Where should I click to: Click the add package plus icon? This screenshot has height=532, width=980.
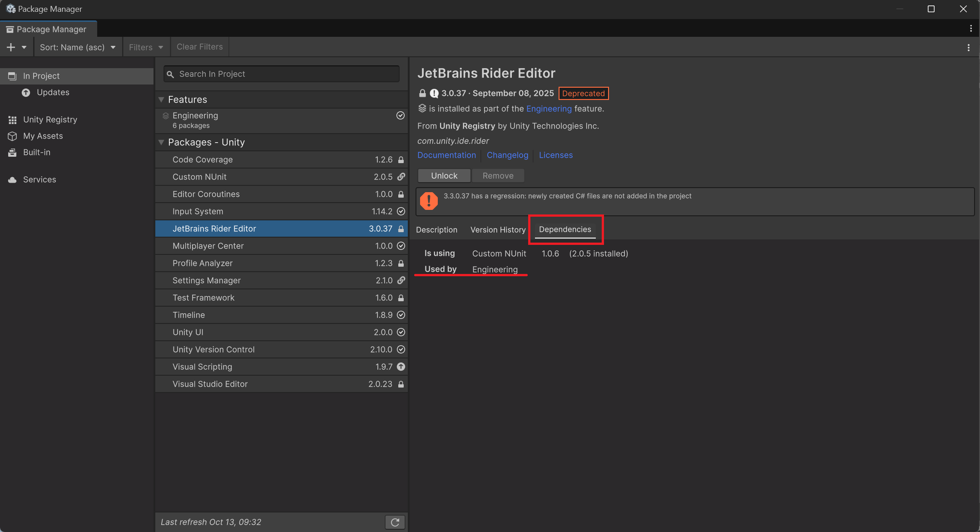[11, 47]
